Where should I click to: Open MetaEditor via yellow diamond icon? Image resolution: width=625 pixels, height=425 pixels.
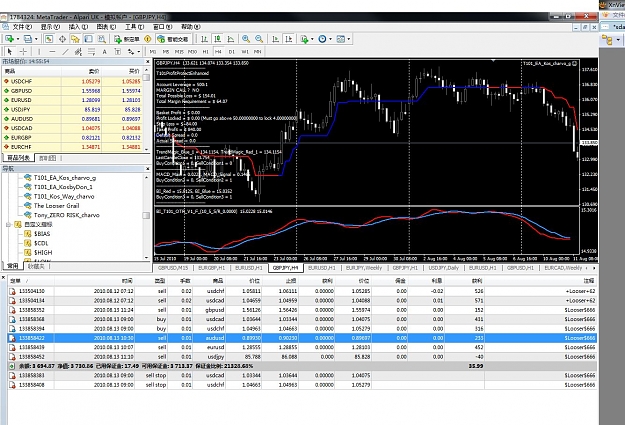point(147,39)
